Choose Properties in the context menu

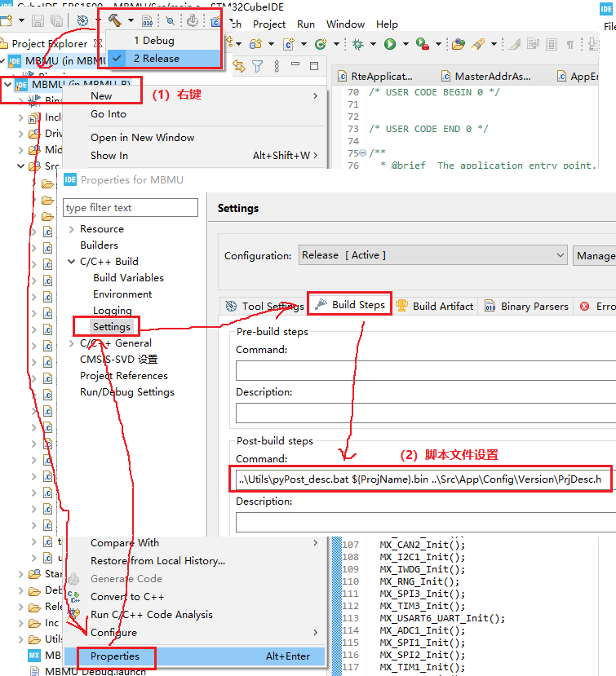194,656
